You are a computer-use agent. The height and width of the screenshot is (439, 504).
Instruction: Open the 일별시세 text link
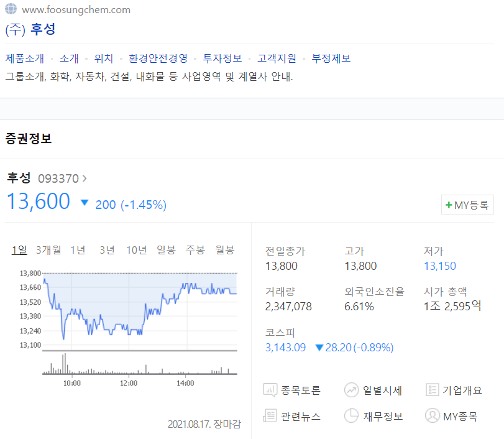[382, 390]
